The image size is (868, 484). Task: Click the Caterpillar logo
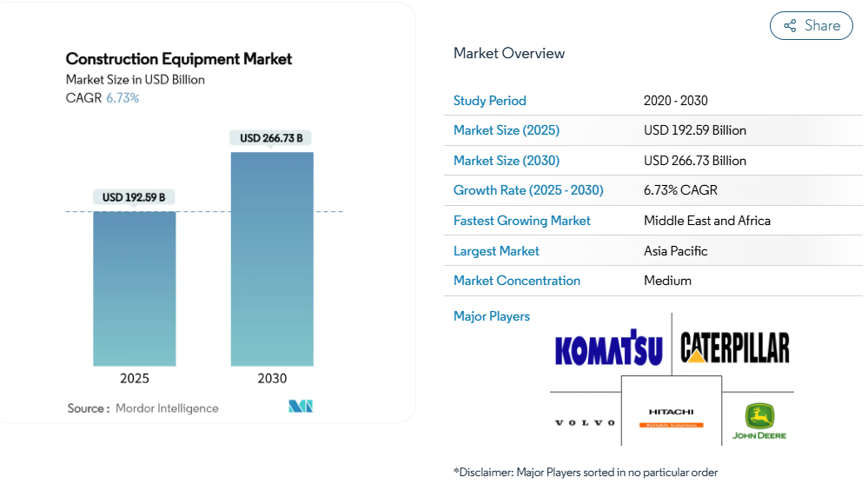pyautogui.click(x=735, y=347)
